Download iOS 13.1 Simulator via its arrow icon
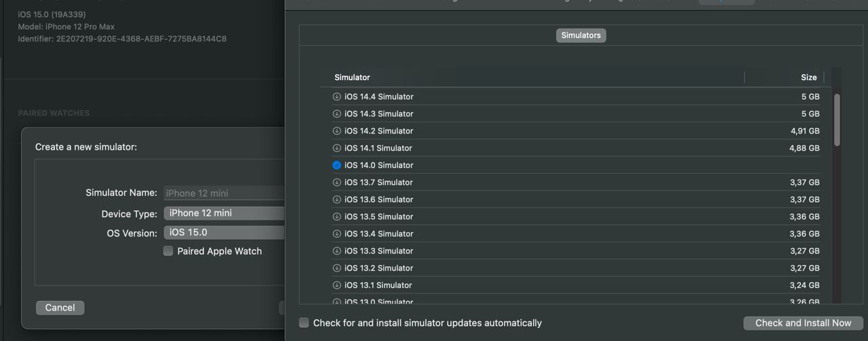868x341 pixels. [x=336, y=285]
